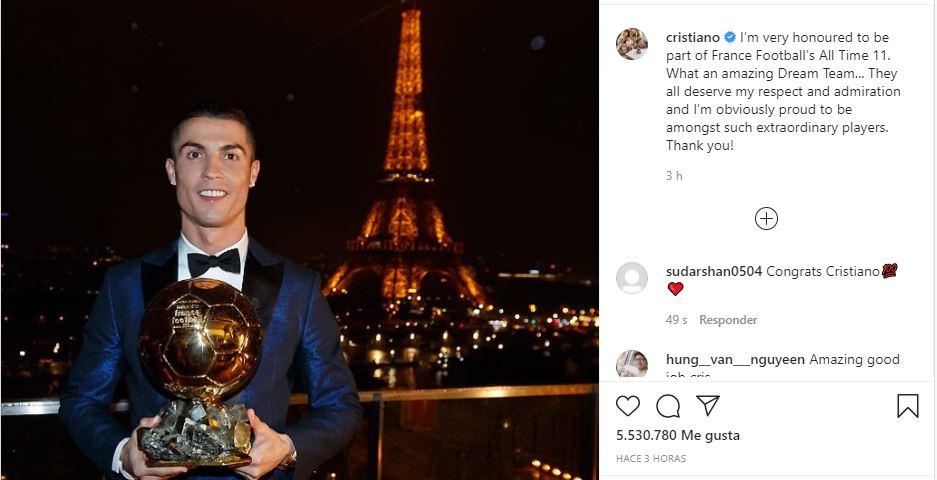The height and width of the screenshot is (480, 937).
Task: Share post with the paper plane icon
Action: (708, 405)
